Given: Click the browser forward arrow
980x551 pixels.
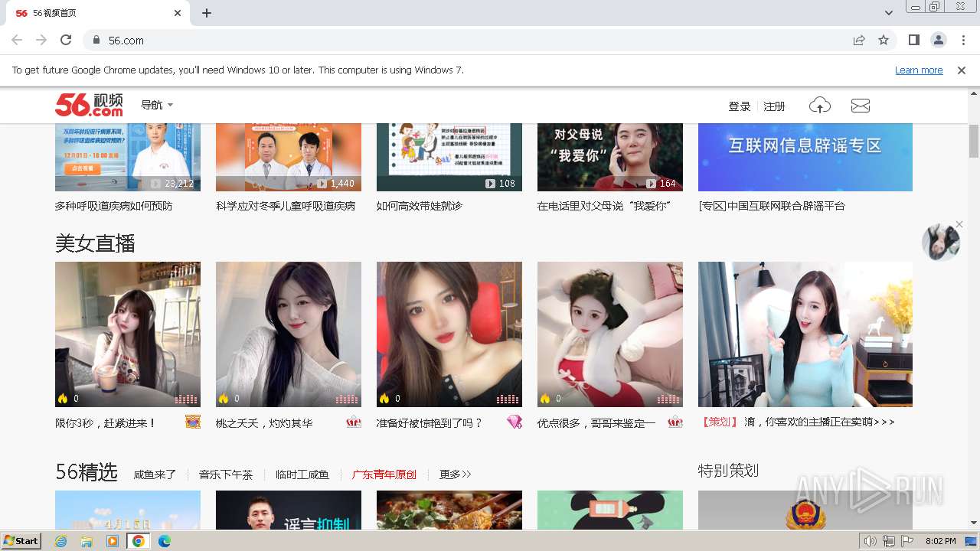Looking at the screenshot, I should coord(41,40).
